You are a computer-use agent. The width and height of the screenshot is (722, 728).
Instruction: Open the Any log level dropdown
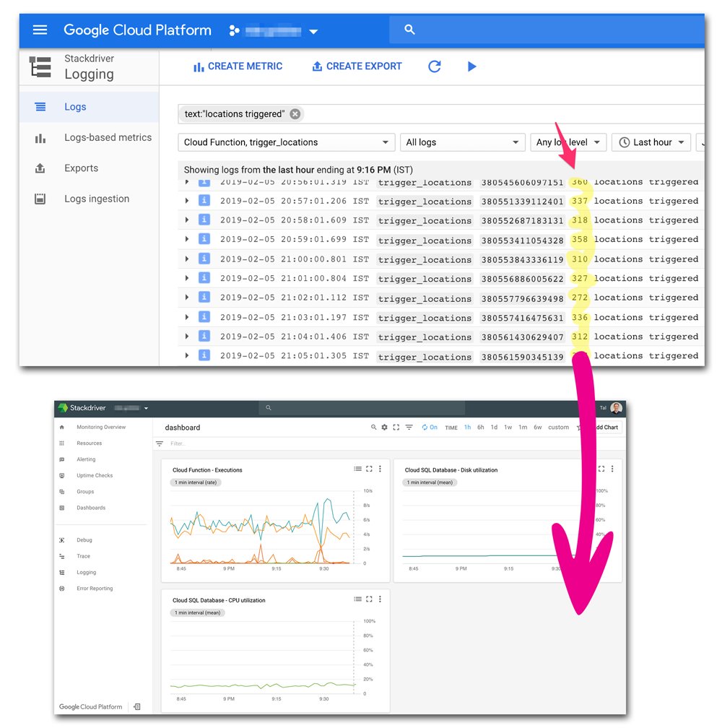pyautogui.click(x=568, y=142)
